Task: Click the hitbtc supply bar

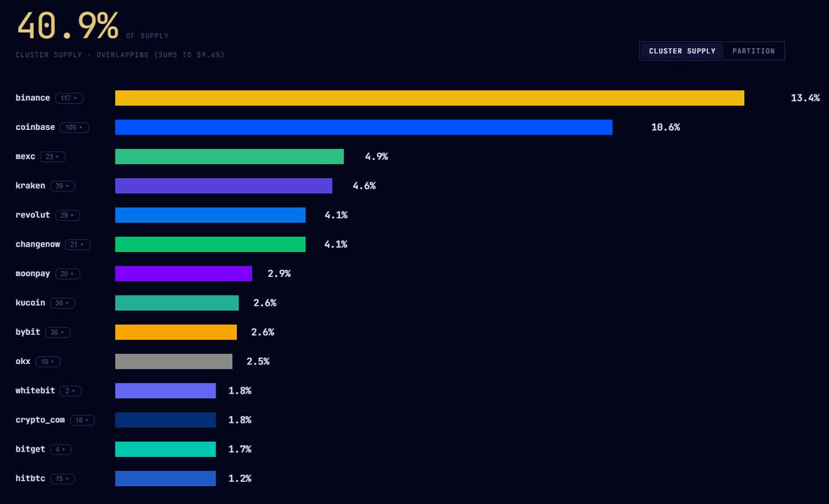Action: pyautogui.click(x=166, y=478)
